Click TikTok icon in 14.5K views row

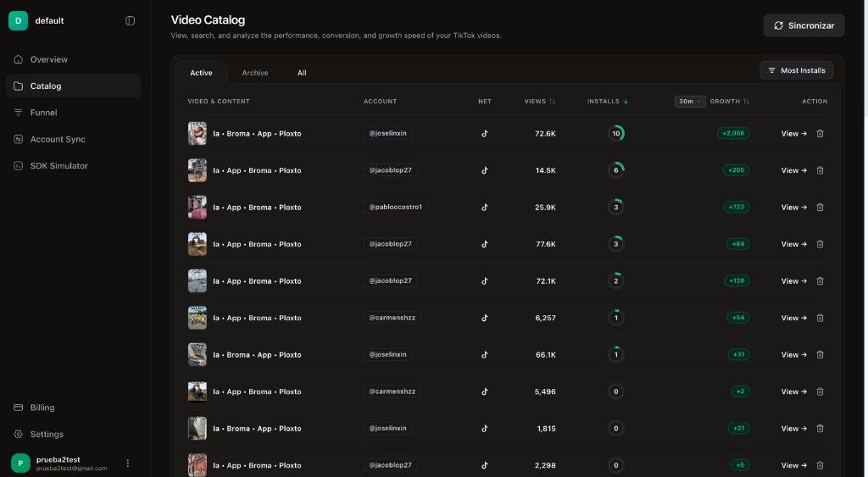[484, 170]
